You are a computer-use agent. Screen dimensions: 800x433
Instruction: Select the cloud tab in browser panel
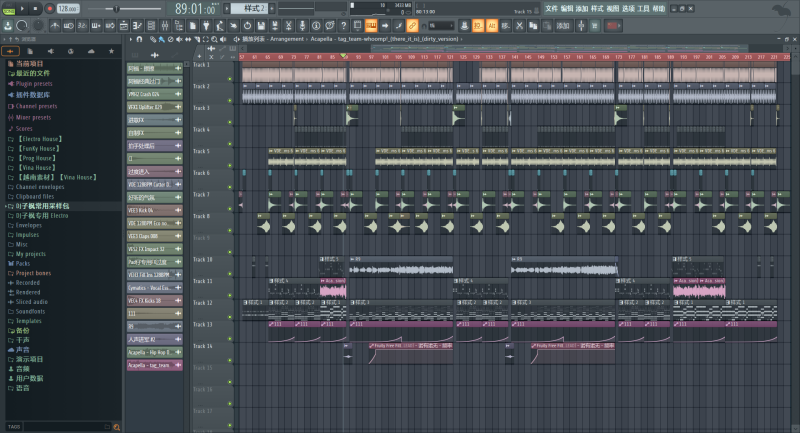tap(91, 51)
